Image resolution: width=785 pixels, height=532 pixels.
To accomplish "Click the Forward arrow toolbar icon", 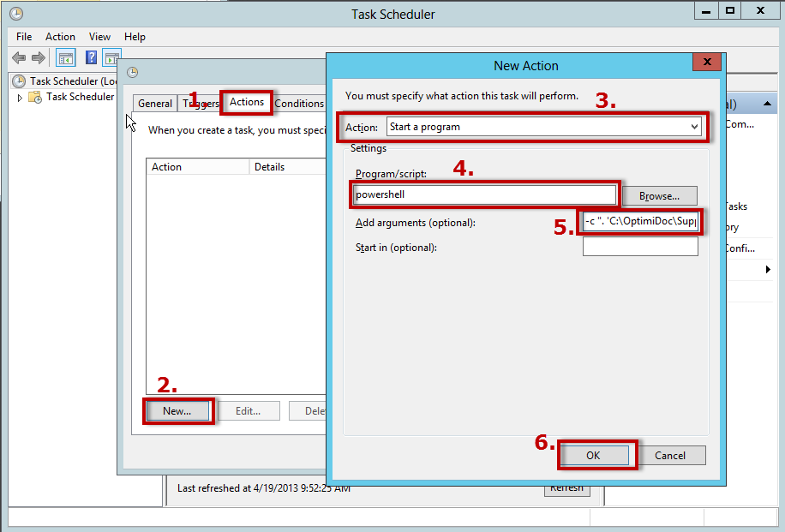I will pyautogui.click(x=39, y=58).
